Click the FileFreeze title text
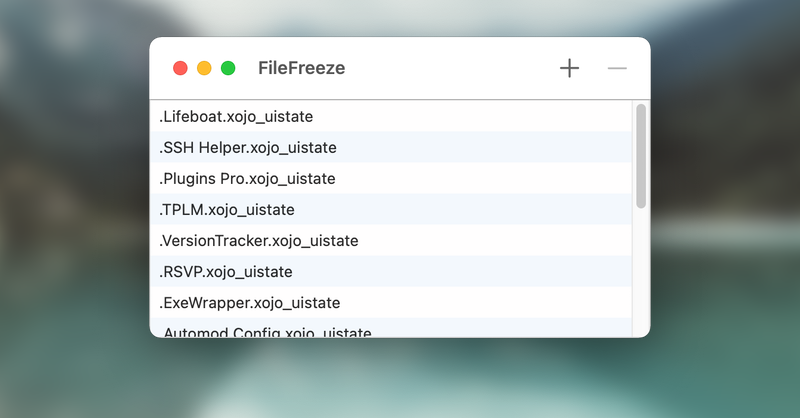This screenshot has width=800, height=418. [302, 68]
